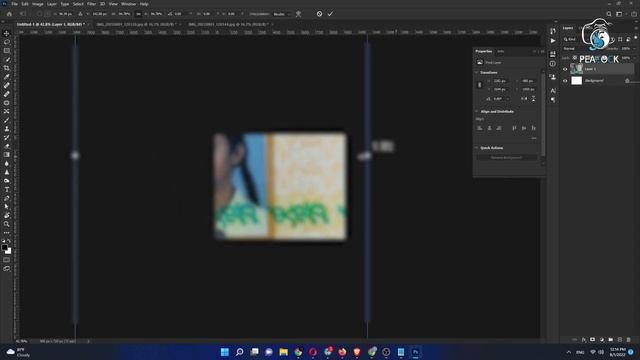640x360 pixels.
Task: Cancel the transform in options bar
Action: click(319, 14)
